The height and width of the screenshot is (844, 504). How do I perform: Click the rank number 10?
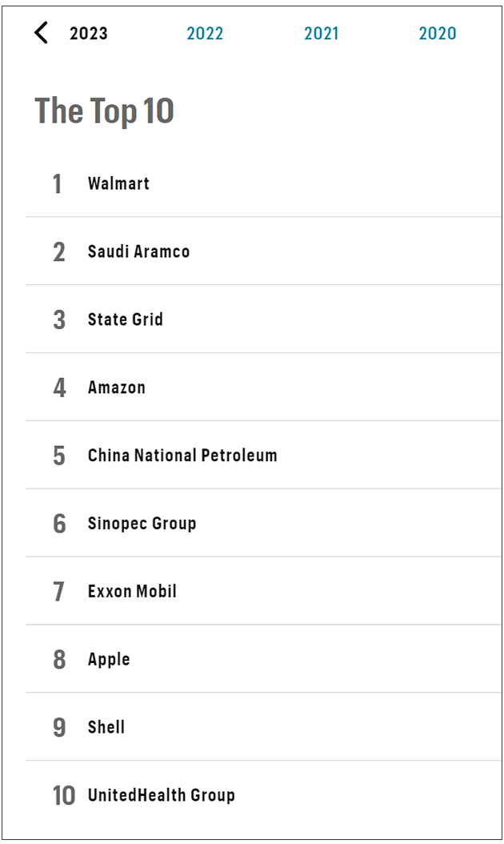[63, 796]
